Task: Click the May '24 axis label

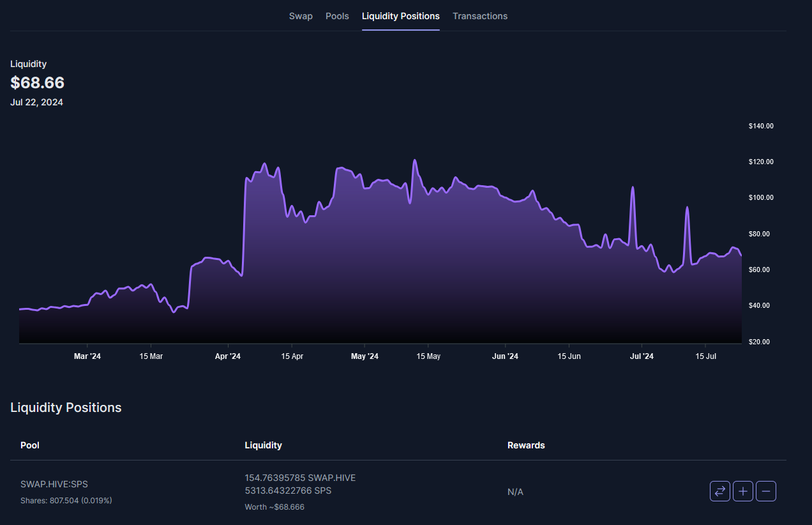Action: coord(365,356)
